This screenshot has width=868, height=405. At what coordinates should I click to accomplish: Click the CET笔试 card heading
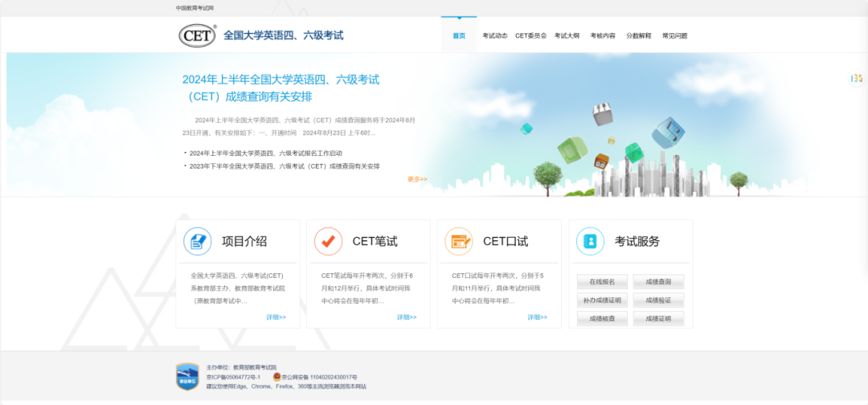pyautogui.click(x=375, y=241)
